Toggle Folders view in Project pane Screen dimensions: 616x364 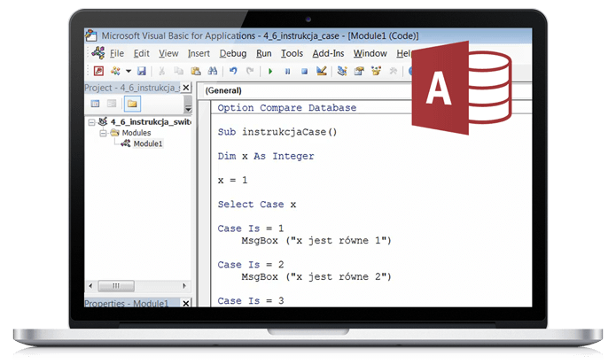tap(131, 105)
